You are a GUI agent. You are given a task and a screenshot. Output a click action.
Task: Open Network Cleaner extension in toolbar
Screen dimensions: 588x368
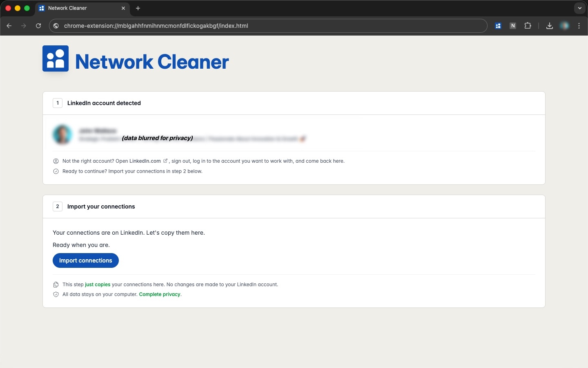tap(498, 26)
